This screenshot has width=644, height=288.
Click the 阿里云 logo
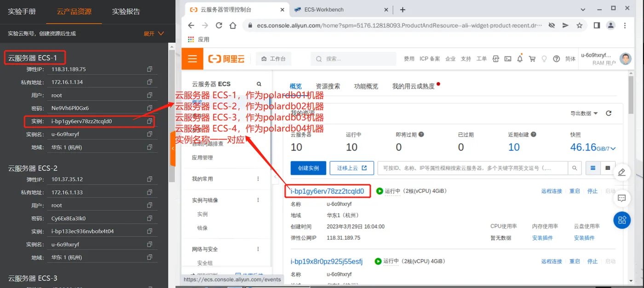tap(226, 59)
